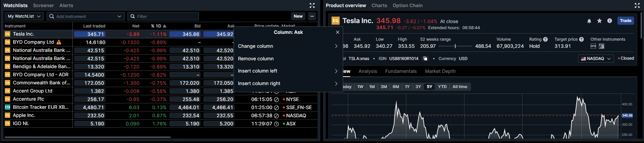The height and width of the screenshot is (143, 644).
Task: Switch to the Screener tab
Action: pos(44,5)
